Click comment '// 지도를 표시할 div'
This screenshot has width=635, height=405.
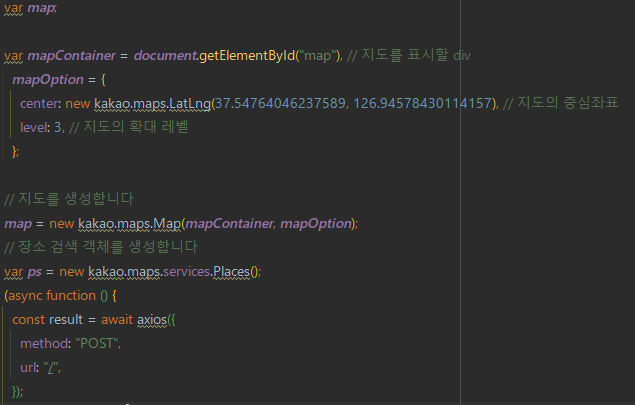(x=409, y=55)
